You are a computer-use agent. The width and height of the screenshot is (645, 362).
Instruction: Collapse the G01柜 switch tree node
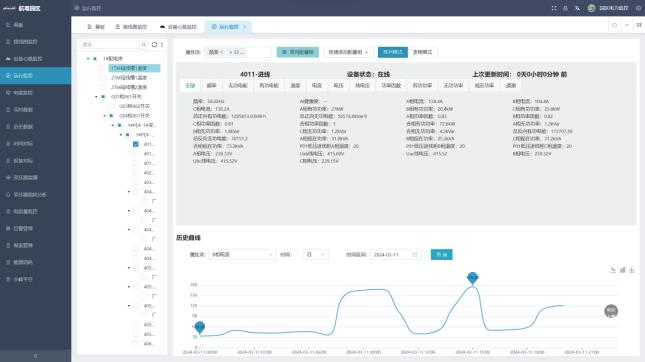(96, 97)
